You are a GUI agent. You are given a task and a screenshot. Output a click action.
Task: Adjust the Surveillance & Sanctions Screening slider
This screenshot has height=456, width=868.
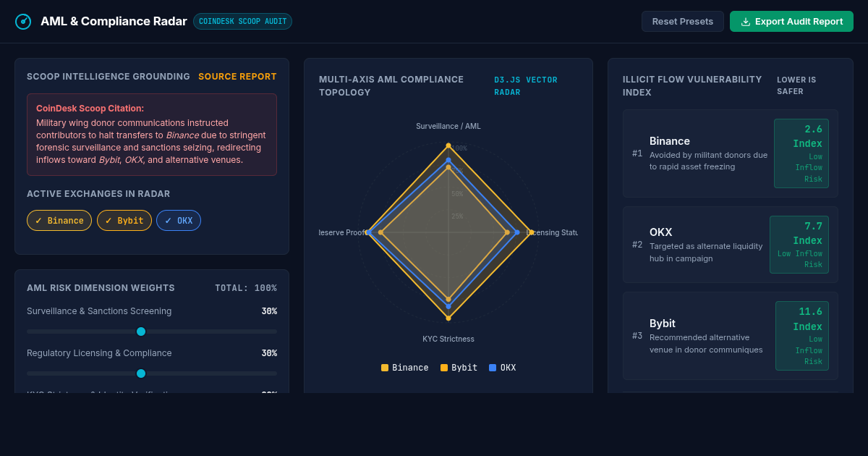coord(152,332)
